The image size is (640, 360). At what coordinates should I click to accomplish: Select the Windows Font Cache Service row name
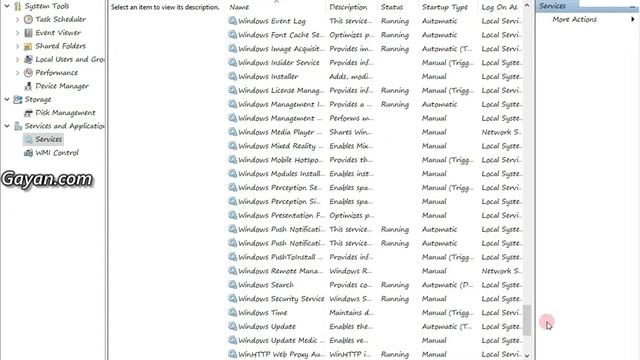click(281, 35)
